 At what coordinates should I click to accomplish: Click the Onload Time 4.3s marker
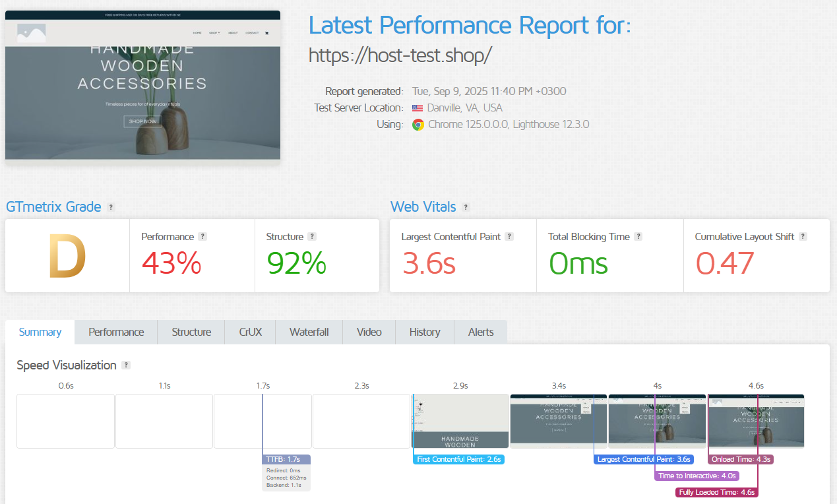[741, 459]
